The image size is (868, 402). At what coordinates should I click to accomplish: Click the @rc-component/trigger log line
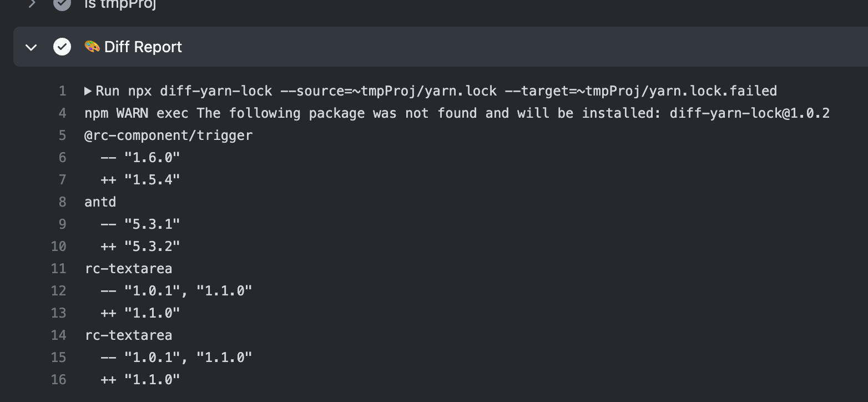(169, 135)
